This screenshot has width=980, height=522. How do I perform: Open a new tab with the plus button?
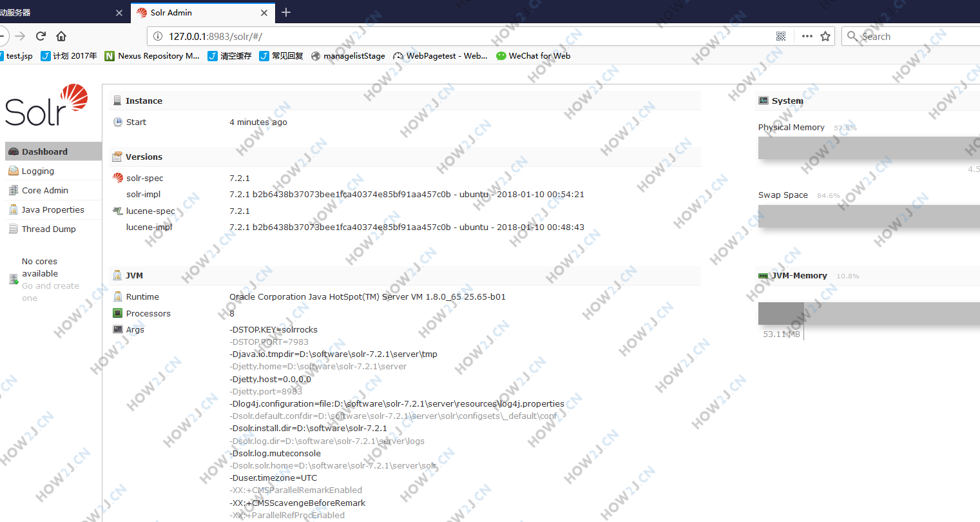coord(286,12)
